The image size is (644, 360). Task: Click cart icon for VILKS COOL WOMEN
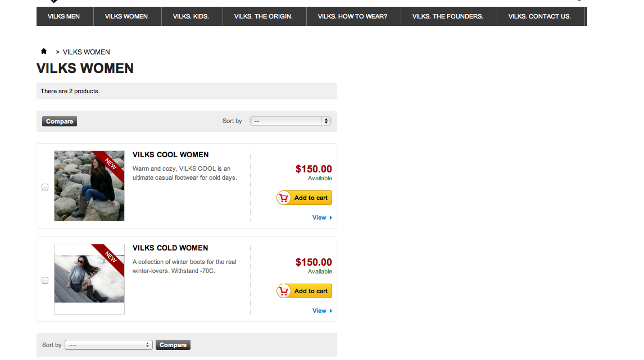click(x=284, y=198)
